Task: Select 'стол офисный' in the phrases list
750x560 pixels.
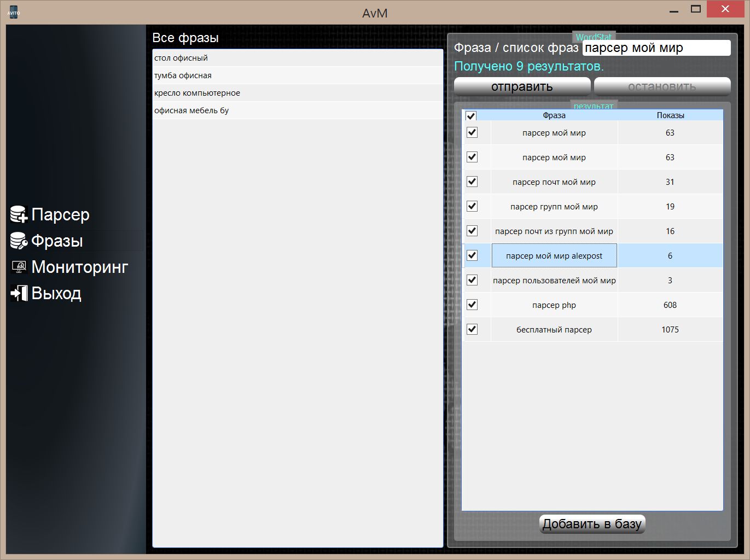Action: click(x=298, y=58)
